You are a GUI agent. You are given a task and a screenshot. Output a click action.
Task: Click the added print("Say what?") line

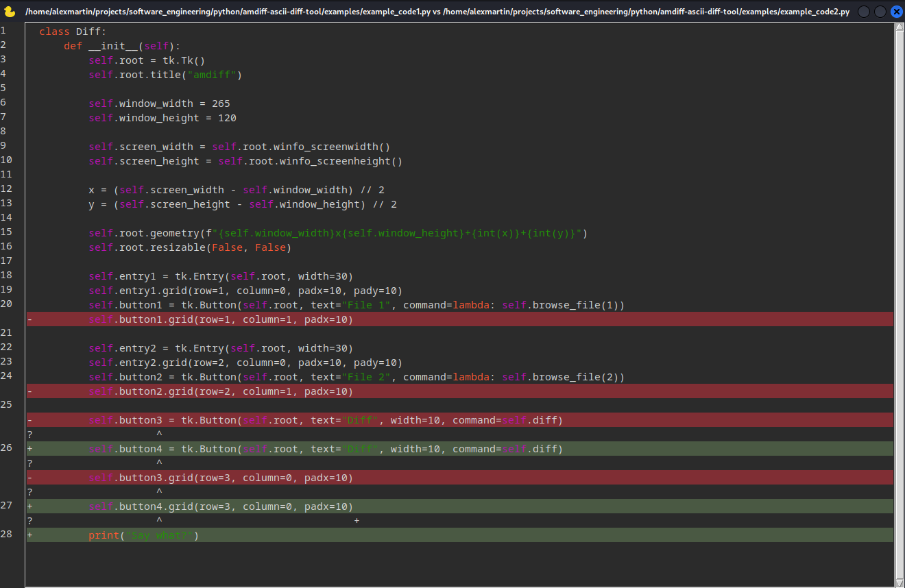pos(460,535)
